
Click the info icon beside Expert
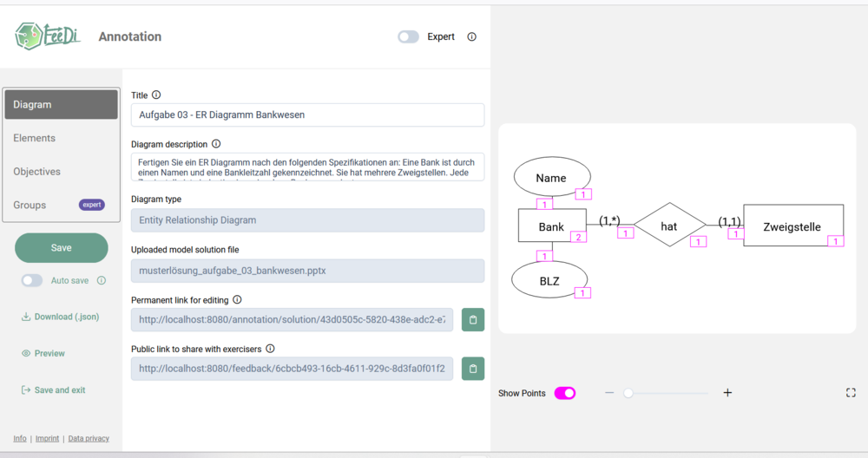472,37
